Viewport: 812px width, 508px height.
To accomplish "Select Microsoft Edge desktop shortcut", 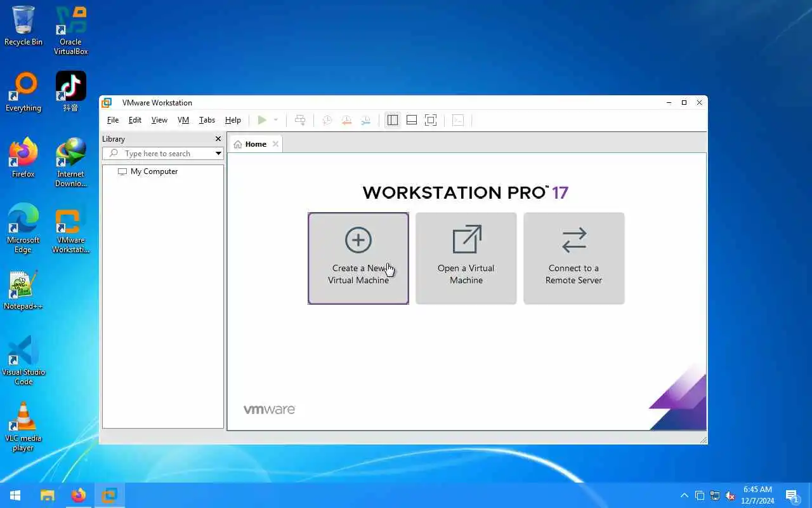I will pos(23,229).
